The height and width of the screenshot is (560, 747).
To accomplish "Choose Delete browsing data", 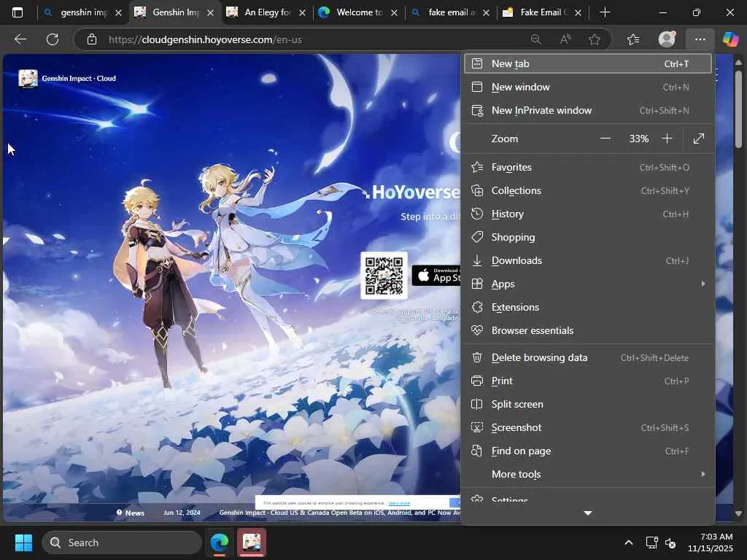I will pos(588,357).
